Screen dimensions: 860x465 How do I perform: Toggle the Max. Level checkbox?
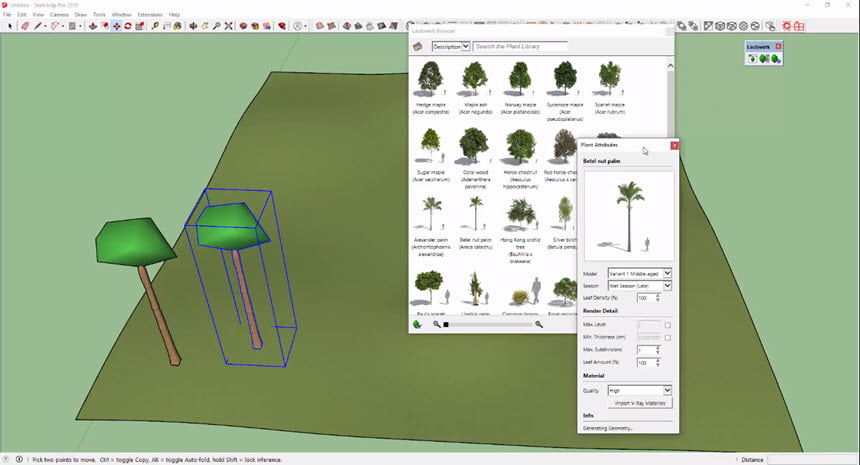[x=667, y=325]
